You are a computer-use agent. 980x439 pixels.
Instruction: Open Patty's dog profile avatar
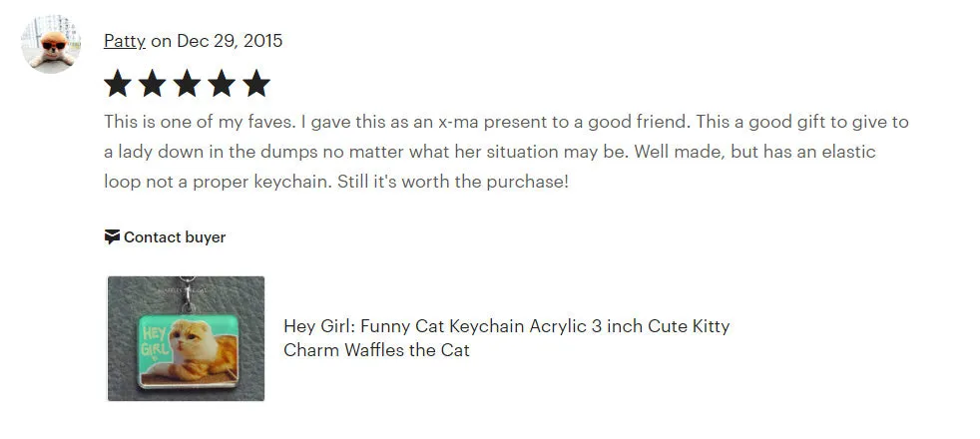pyautogui.click(x=51, y=44)
